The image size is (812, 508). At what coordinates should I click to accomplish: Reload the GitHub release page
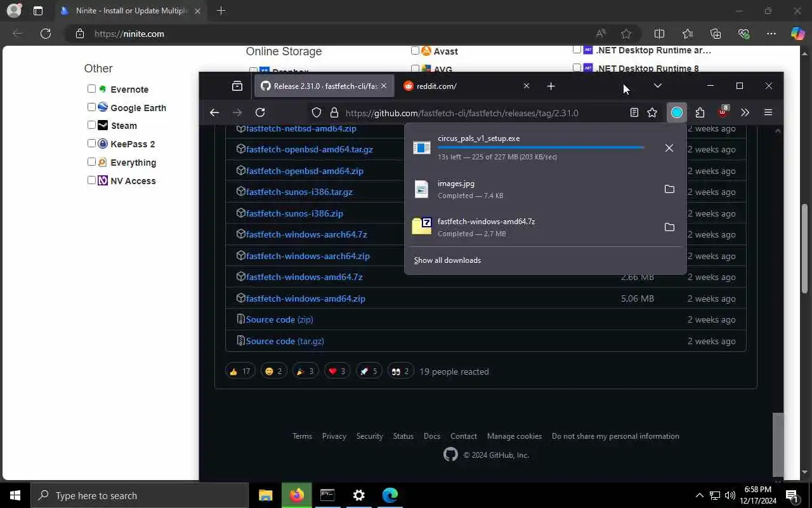(x=260, y=113)
